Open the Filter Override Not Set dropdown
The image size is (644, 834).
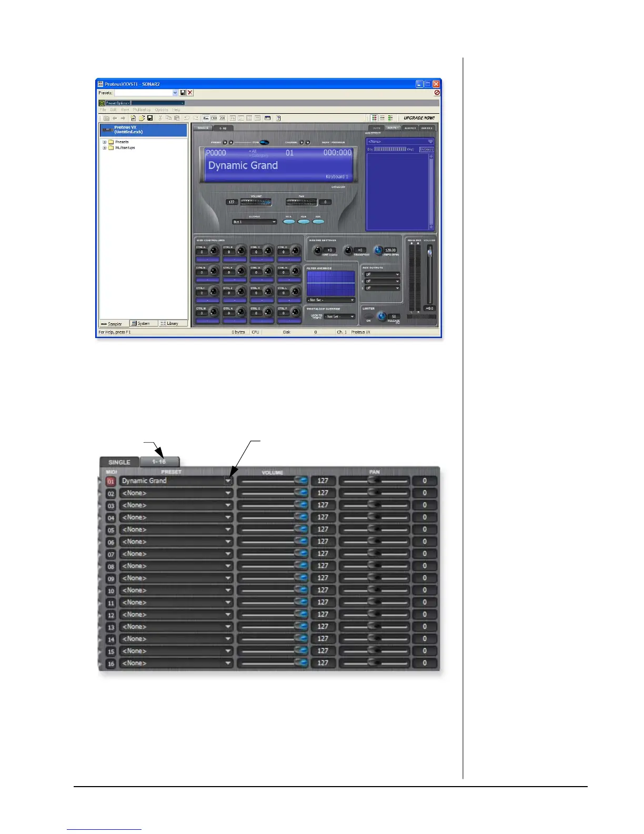coord(331,300)
